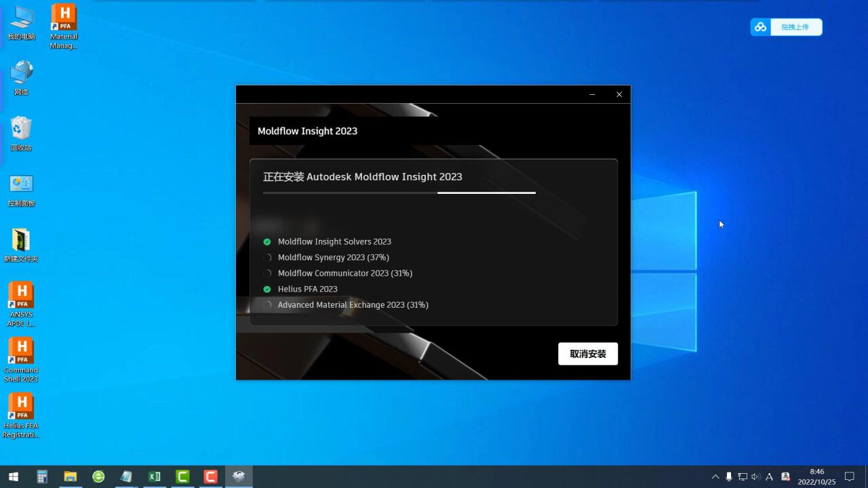
Task: Select the 新建文件夹 folder on desktop
Action: coord(21,244)
